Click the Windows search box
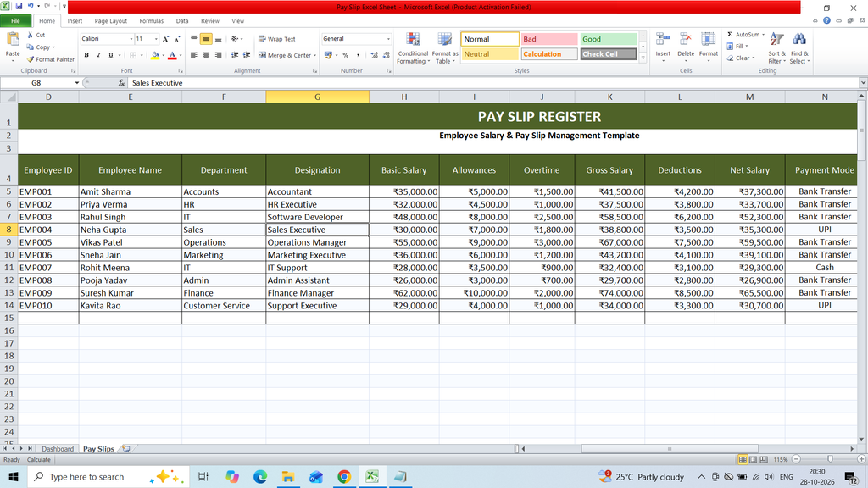The height and width of the screenshot is (488, 868). coord(108,476)
